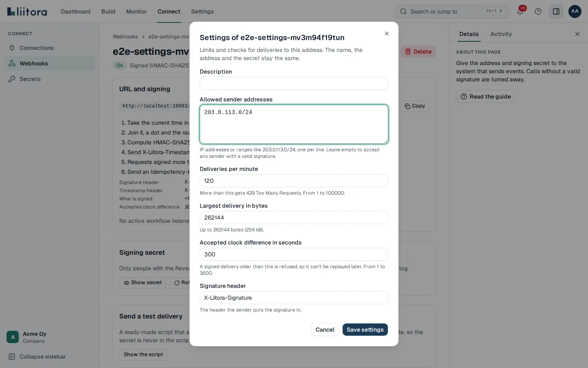
Task: Open Connections in the sidebar
Action: tap(49, 48)
